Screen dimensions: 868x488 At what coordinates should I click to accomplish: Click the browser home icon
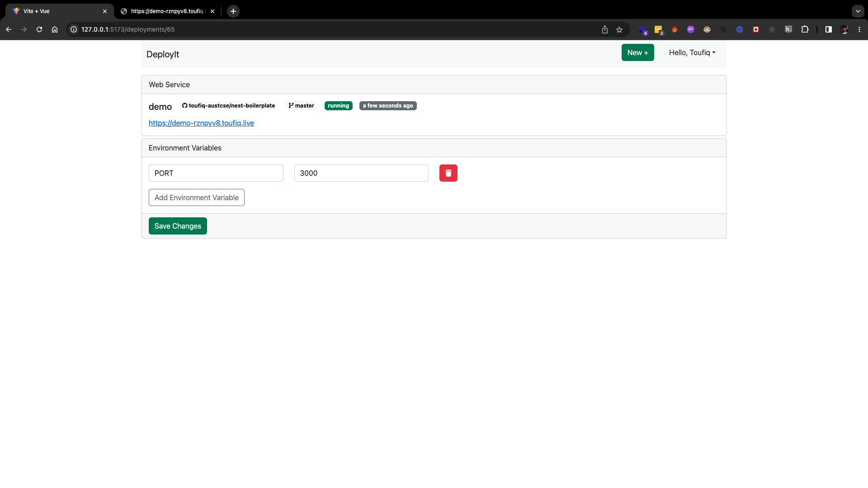pyautogui.click(x=55, y=29)
